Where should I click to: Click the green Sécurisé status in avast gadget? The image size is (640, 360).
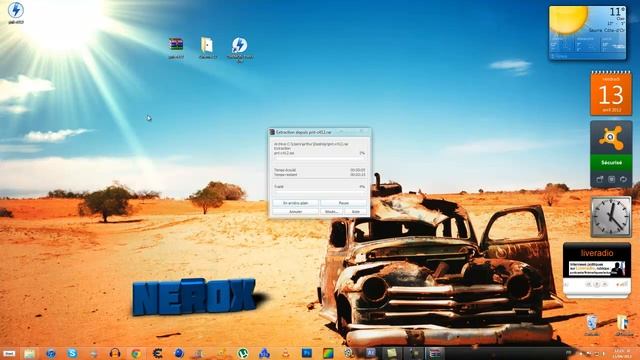point(611,163)
